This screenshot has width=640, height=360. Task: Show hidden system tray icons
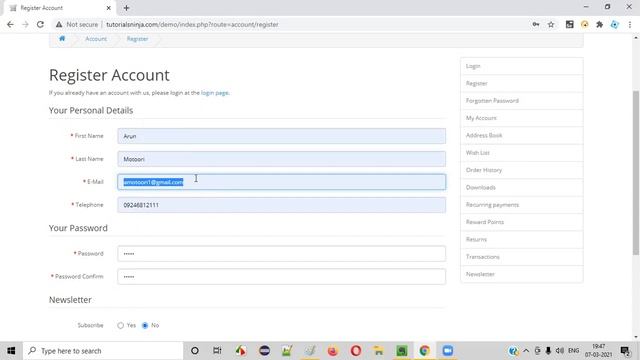526,351
